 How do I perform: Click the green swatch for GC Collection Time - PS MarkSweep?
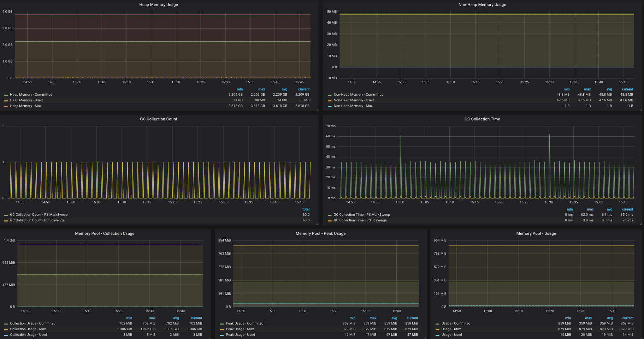click(x=330, y=215)
